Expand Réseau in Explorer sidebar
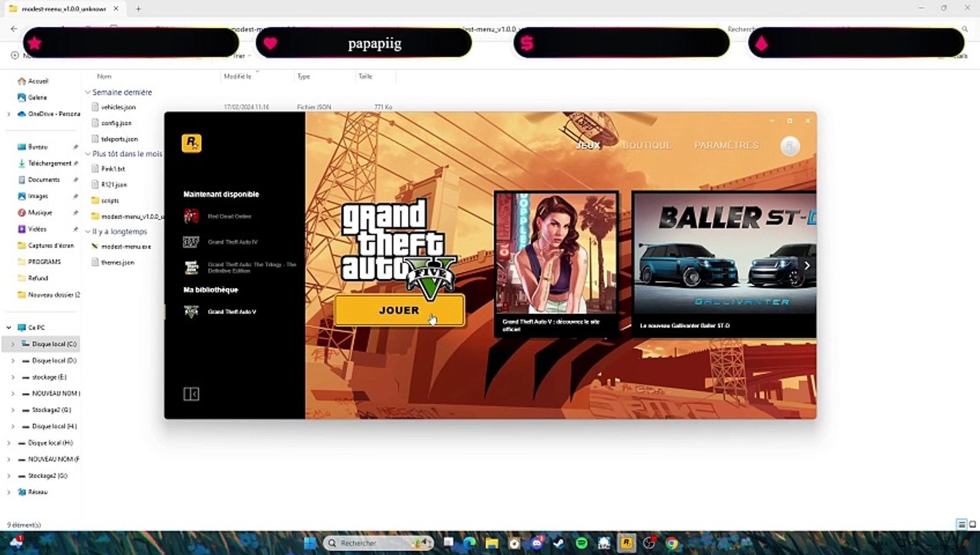 8,492
